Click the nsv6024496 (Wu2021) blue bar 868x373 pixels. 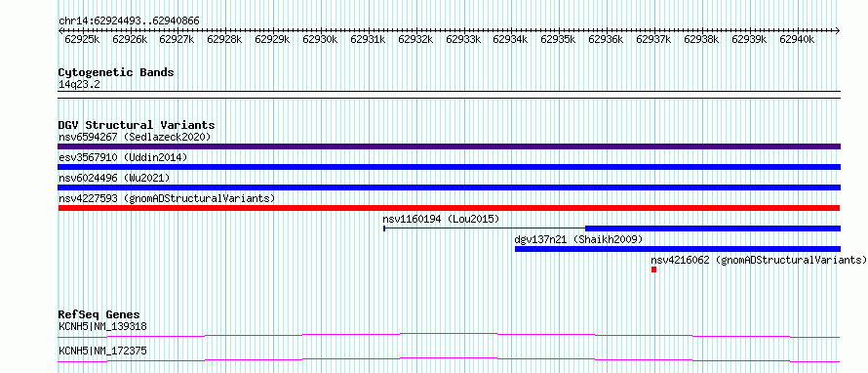449,187
